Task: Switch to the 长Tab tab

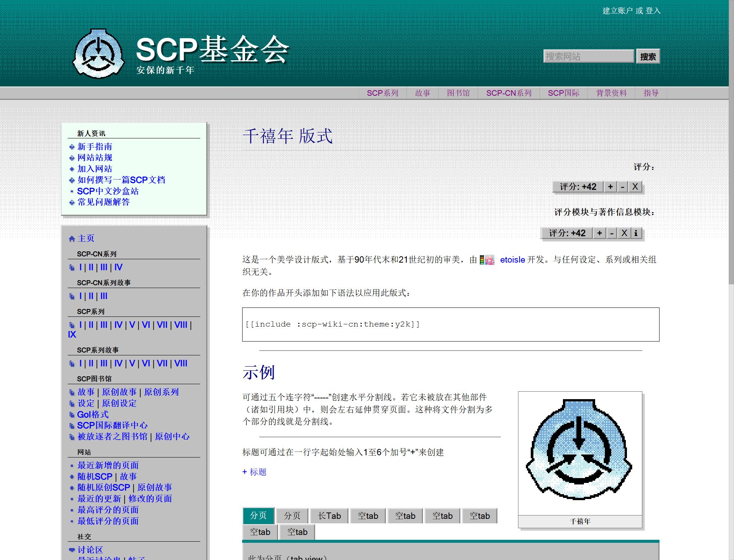Action: [329, 516]
